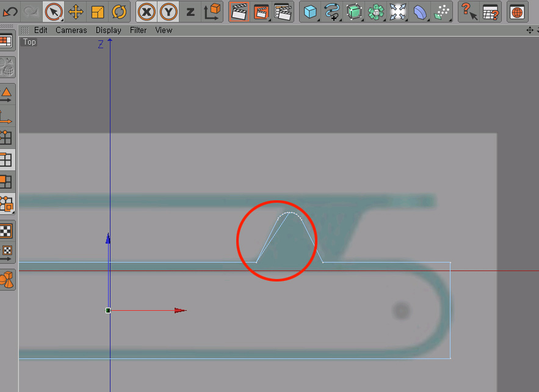Add a Cube primitive object
The image size is (539, 392).
point(310,12)
